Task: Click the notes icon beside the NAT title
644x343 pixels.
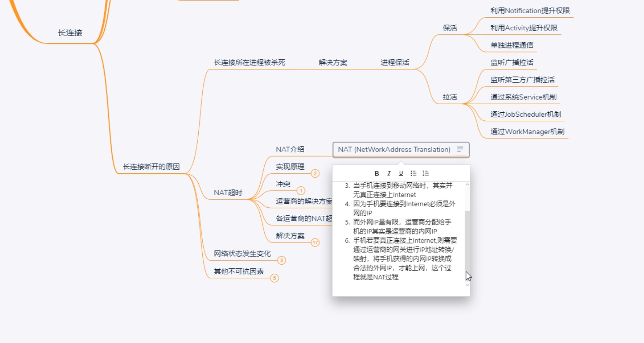Action: (x=460, y=149)
